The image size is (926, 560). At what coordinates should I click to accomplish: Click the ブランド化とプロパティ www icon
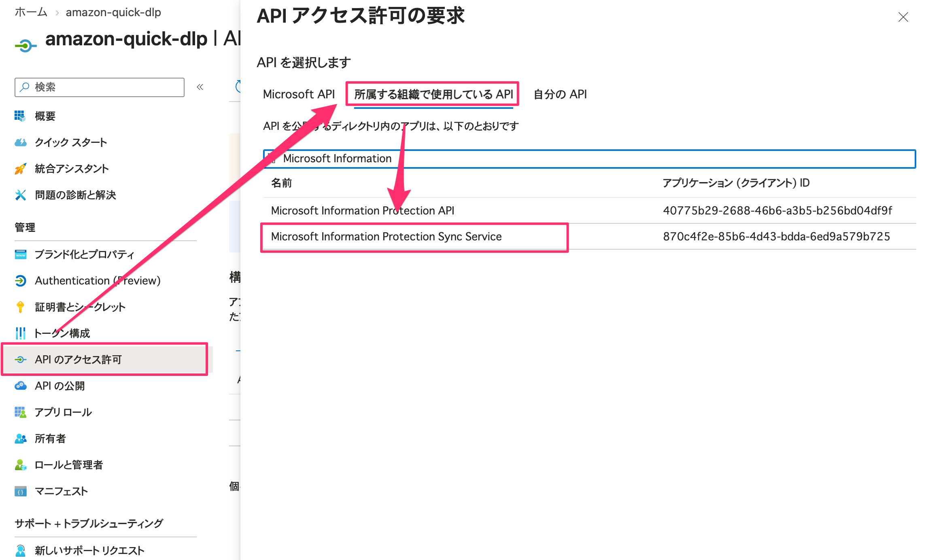click(20, 255)
